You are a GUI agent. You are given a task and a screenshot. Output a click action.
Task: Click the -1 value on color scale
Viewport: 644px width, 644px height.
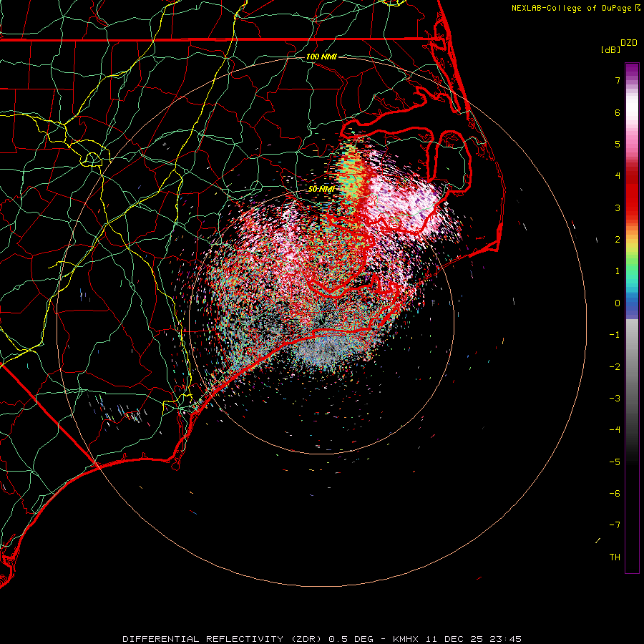(615, 335)
